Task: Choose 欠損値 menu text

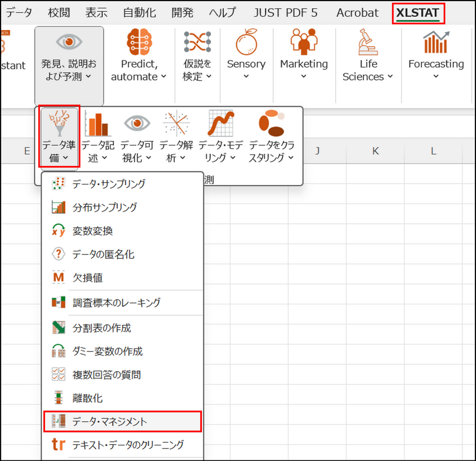Action: 87,278
